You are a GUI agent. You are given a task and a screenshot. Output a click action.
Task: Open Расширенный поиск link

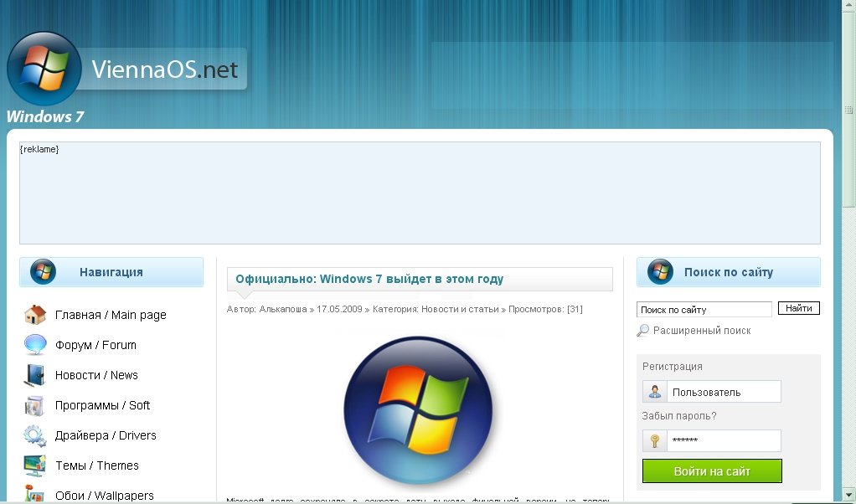702,331
